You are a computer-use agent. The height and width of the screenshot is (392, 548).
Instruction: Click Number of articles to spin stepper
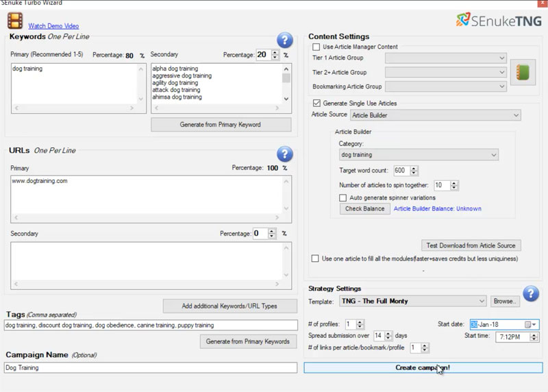[454, 185]
